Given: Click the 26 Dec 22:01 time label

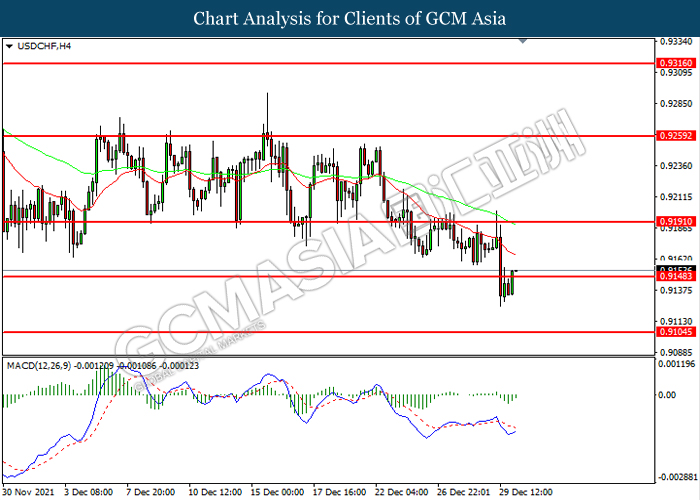Looking at the screenshot, I should (463, 492).
